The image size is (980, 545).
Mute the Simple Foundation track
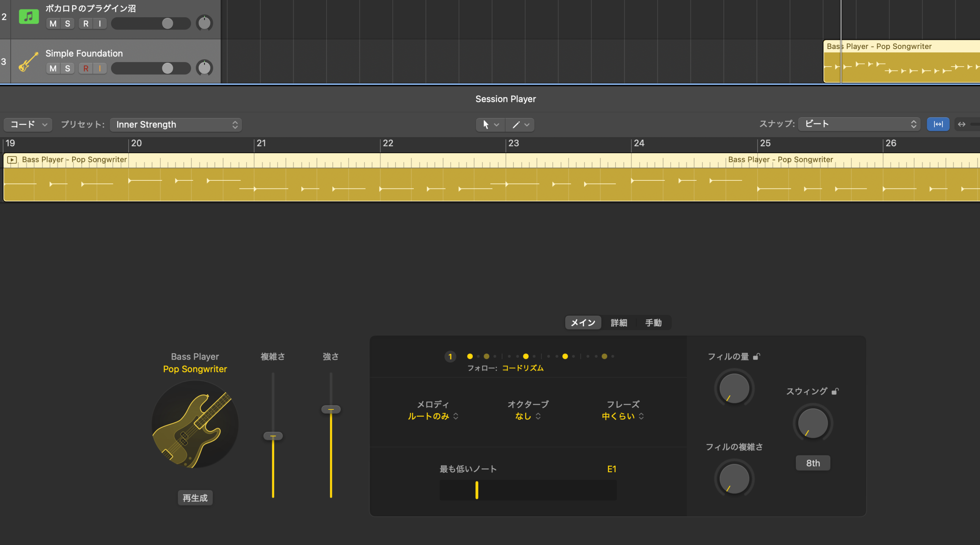[x=53, y=69]
